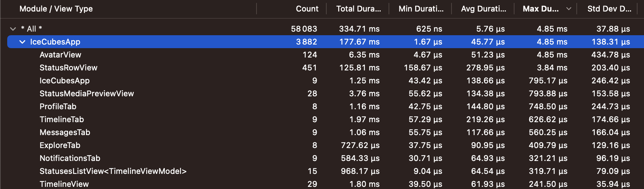644x189 pixels.
Task: Click MessagesTab std dev 166.04 µs
Action: click(611, 132)
